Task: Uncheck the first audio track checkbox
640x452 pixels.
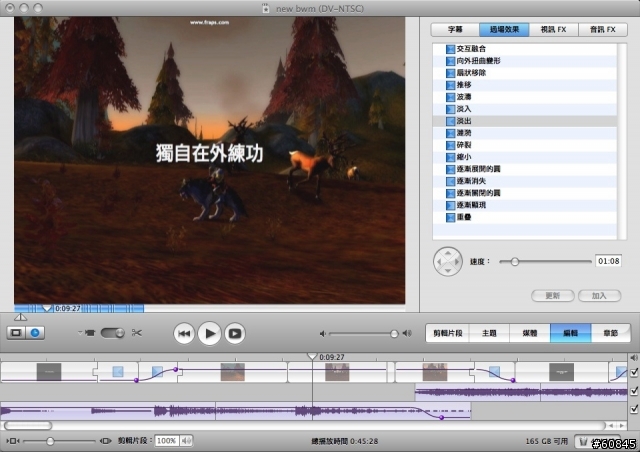Action: point(634,391)
